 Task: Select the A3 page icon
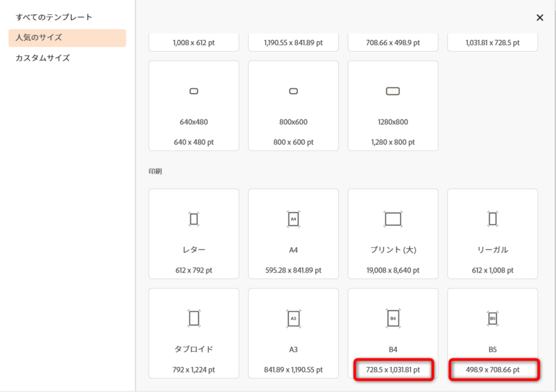click(293, 318)
